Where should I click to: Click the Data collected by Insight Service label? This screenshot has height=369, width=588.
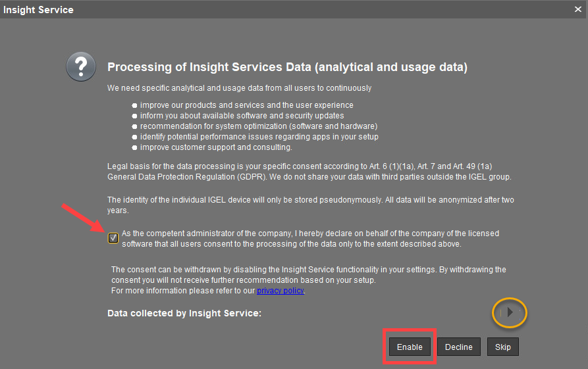click(x=184, y=313)
